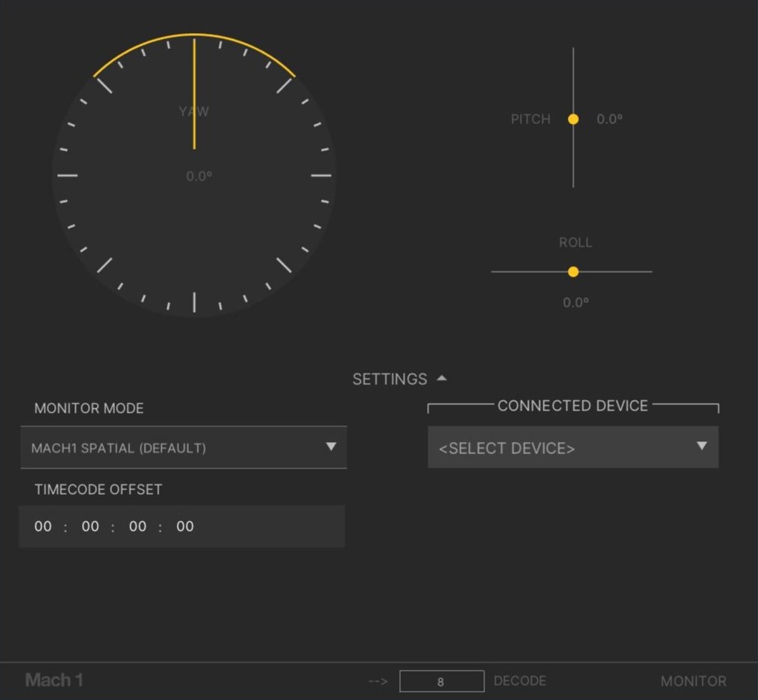Click the Connected Device dropdown arrow
Screen dimensions: 758x700
[x=702, y=446]
